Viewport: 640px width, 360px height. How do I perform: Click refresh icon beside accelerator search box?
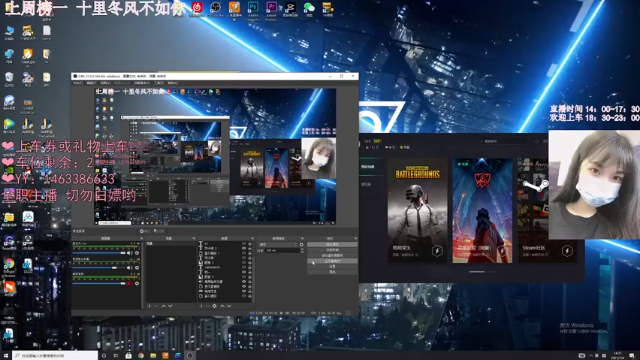pyautogui.click(x=537, y=141)
